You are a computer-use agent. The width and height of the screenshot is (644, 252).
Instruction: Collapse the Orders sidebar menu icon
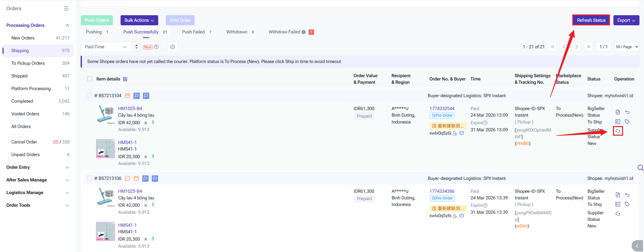click(66, 8)
